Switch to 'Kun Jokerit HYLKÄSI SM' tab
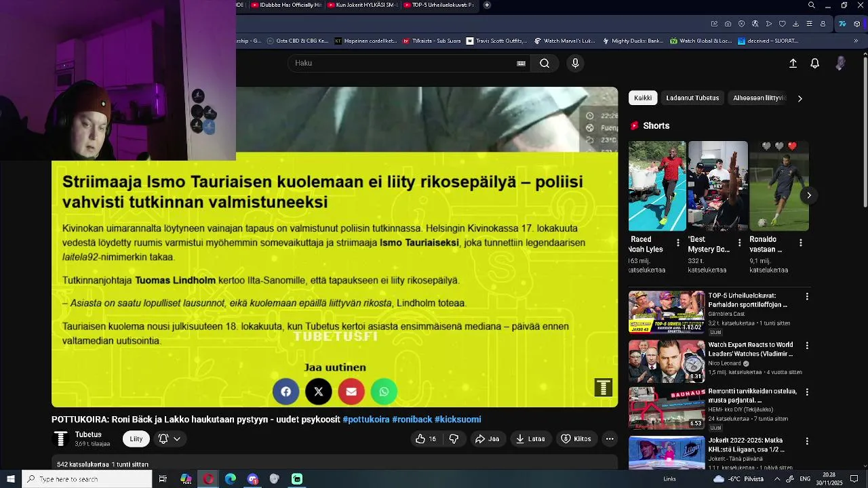 coord(363,5)
